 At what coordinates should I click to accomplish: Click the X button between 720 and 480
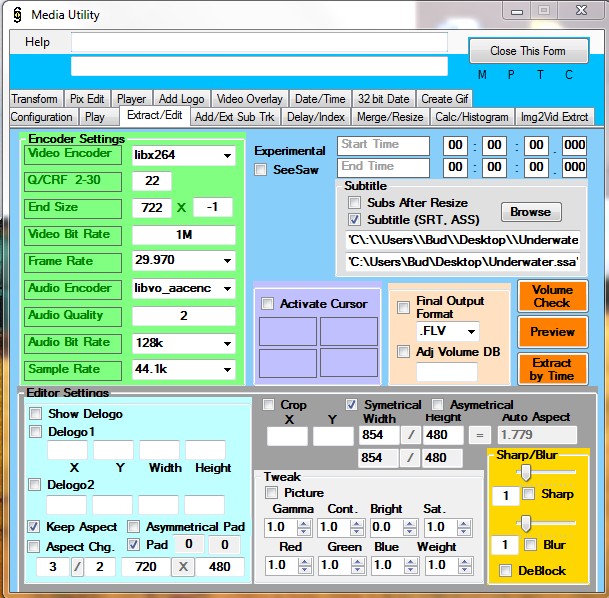pos(183,567)
